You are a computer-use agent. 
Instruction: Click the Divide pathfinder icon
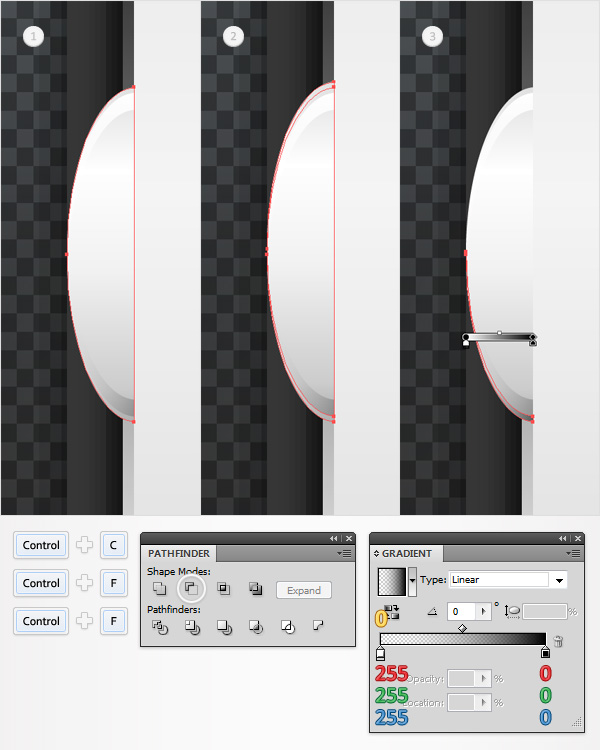pyautogui.click(x=160, y=627)
